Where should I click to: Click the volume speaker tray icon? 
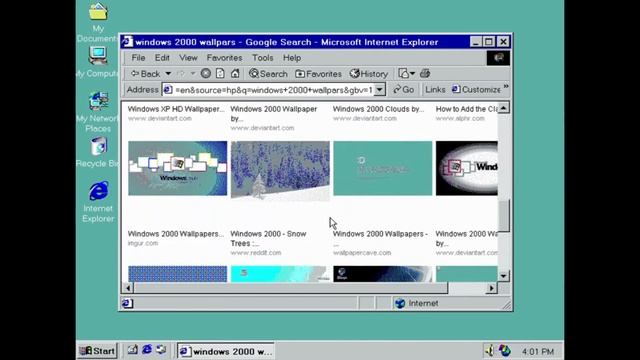[489, 350]
